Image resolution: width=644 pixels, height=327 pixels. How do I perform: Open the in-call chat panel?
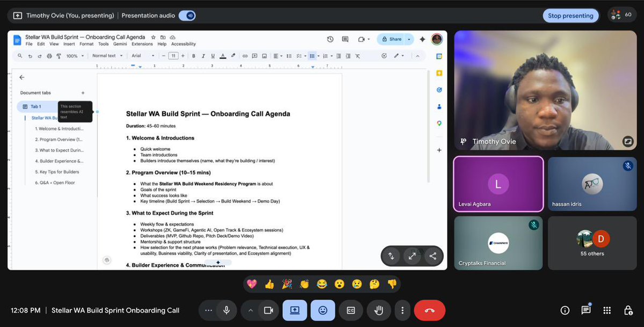(586, 310)
